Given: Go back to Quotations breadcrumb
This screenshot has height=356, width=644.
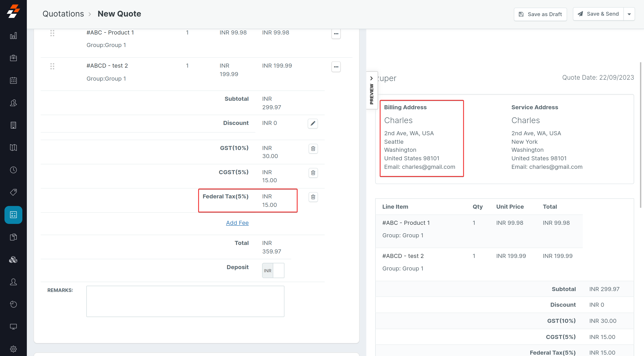Looking at the screenshot, I should tap(63, 14).
